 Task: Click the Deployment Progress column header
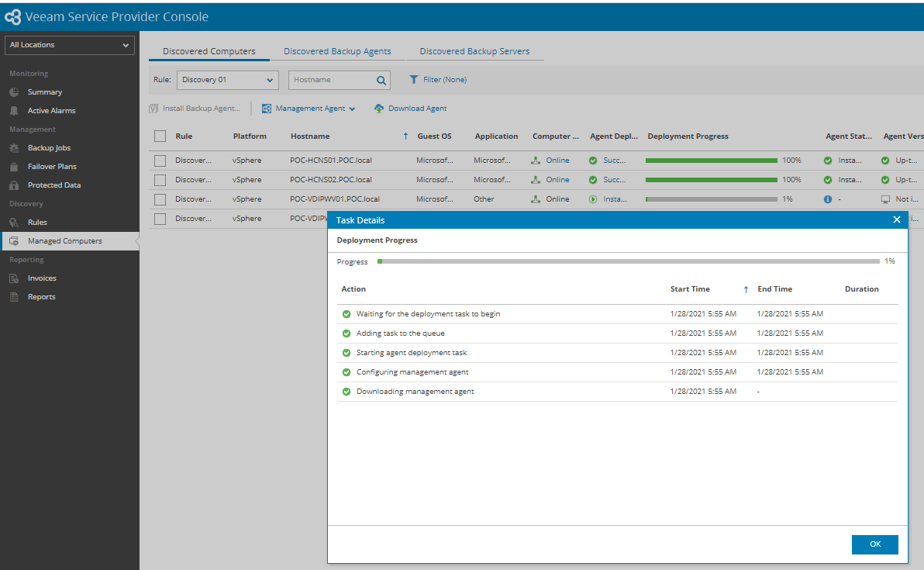point(688,136)
